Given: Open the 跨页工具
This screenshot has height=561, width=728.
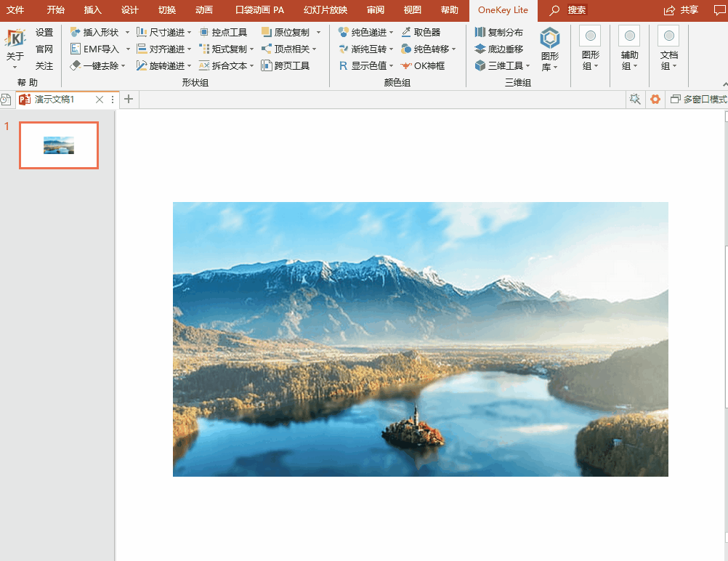Looking at the screenshot, I should [286, 65].
